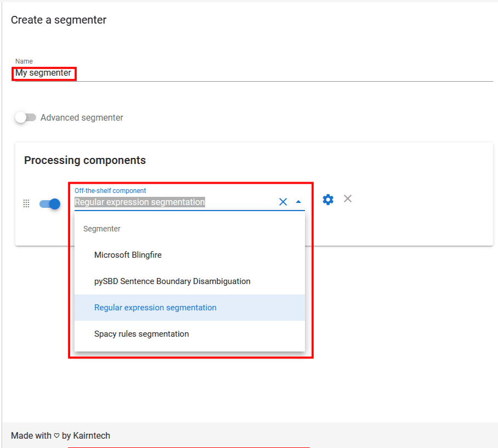Click the Off-the-shelf component label
The image size is (498, 448).
click(x=110, y=191)
